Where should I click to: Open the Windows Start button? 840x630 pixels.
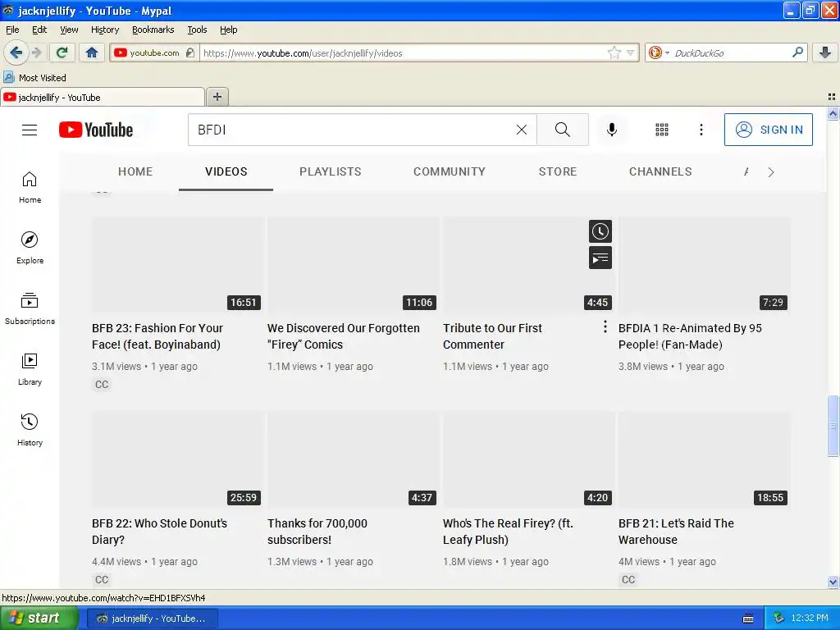pos(39,619)
